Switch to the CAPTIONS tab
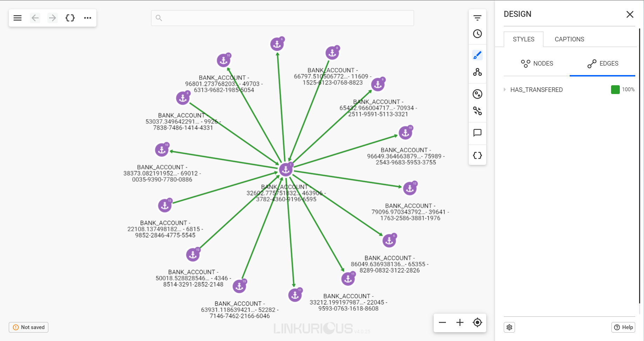 click(569, 39)
